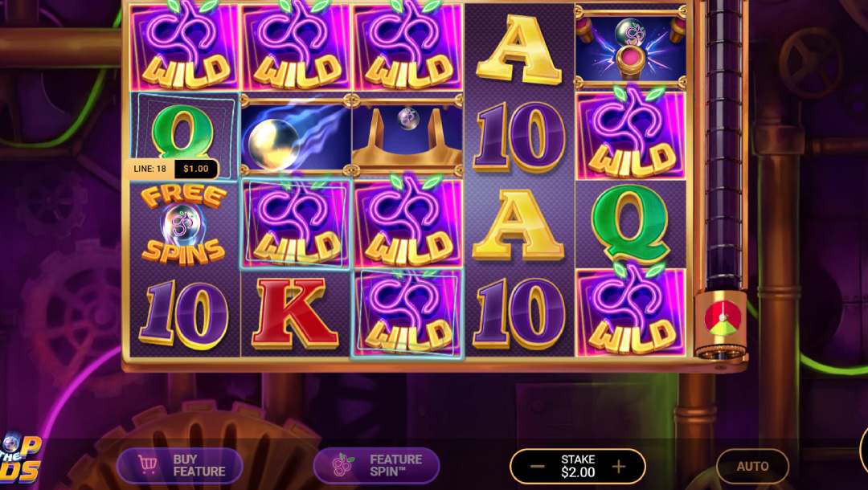This screenshot has width=868, height=490.
Task: Click the red-green gauge dial
Action: point(721,319)
